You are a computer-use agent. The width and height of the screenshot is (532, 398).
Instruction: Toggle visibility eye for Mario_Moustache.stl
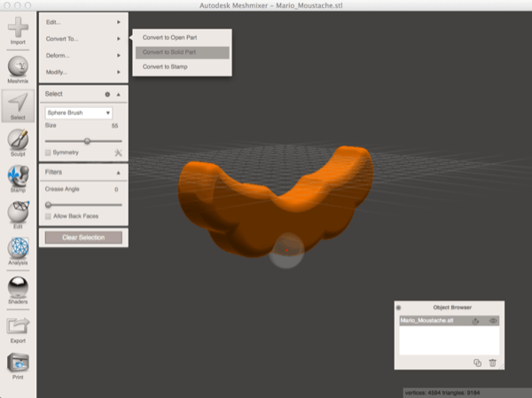493,321
